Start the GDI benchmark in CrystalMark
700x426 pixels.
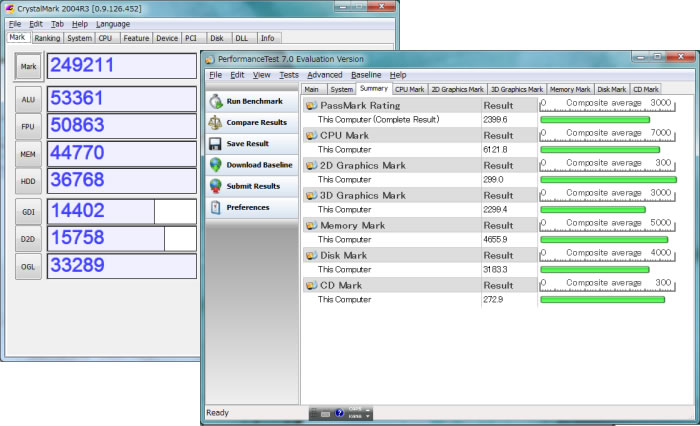click(x=28, y=212)
